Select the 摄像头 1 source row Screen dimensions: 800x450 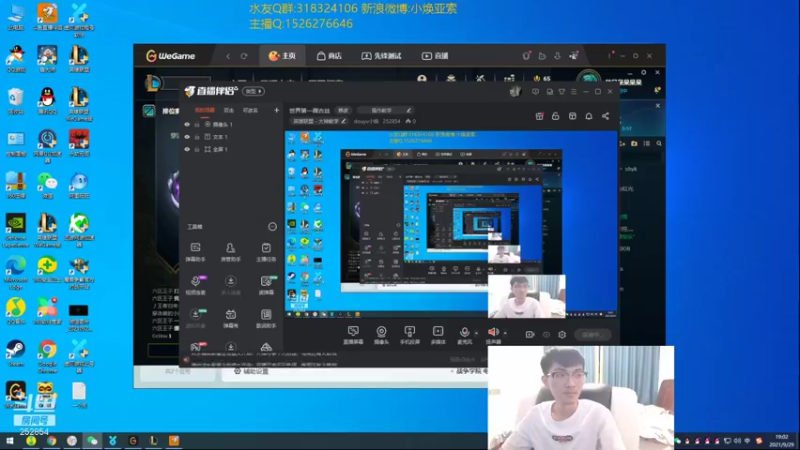[232, 124]
